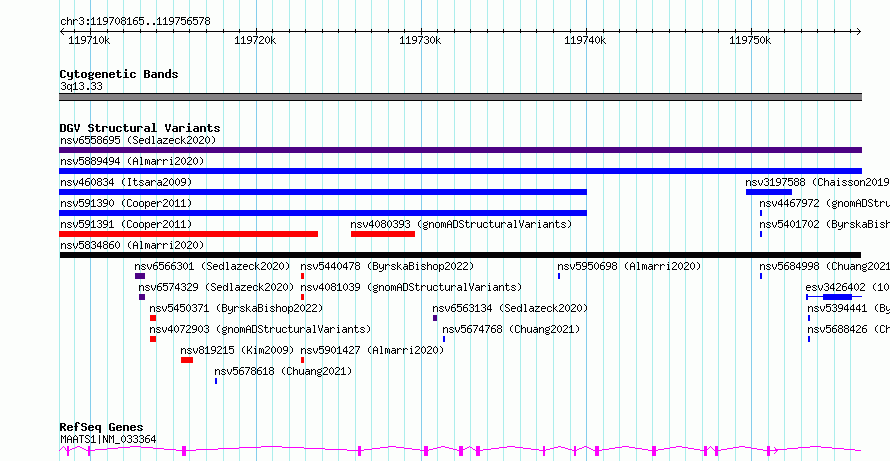The image size is (890, 461).
Task: Click the nsv5684998 Chuang2021 label
Action: (x=825, y=266)
